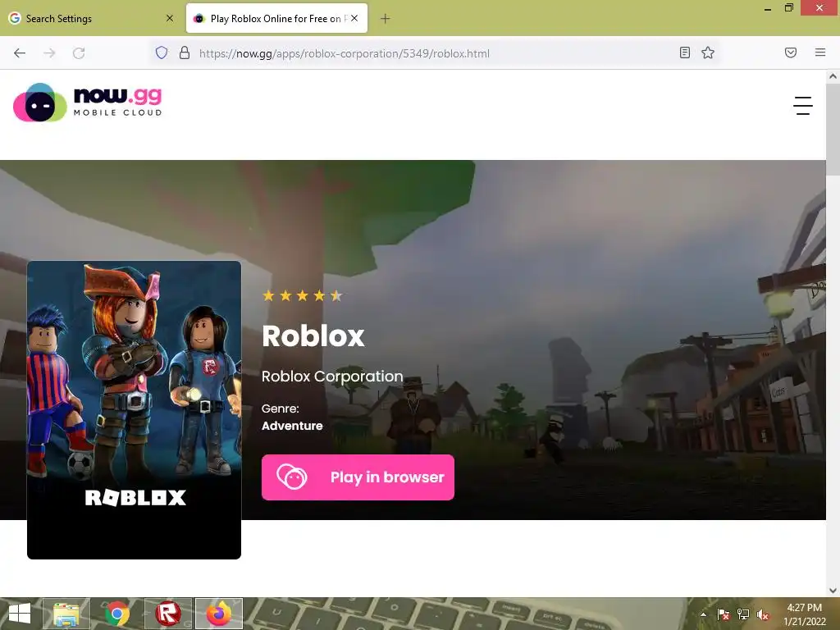Click Firefox icon in taskbar

coord(218,614)
